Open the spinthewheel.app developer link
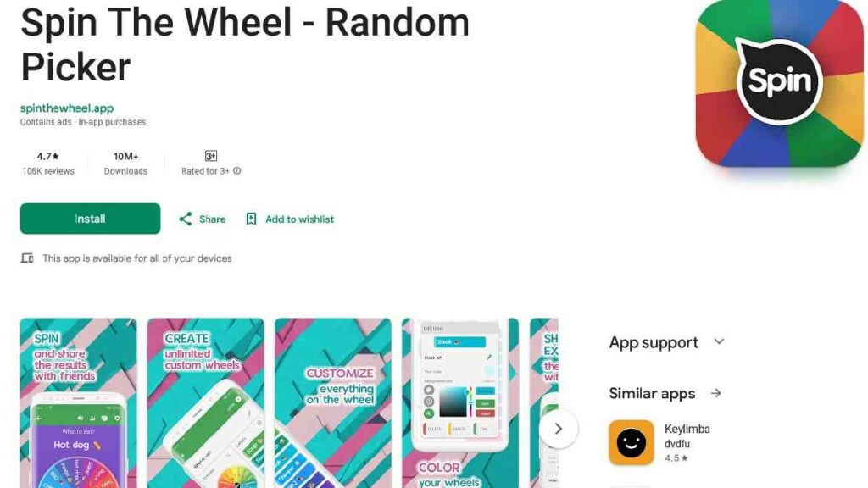The width and height of the screenshot is (868, 488). point(67,108)
